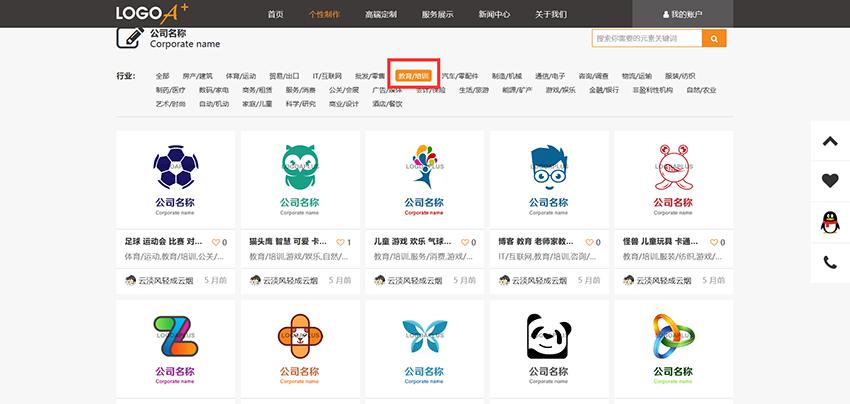Select the 科学/研究 industry filter
This screenshot has height=404, width=850.
(300, 104)
